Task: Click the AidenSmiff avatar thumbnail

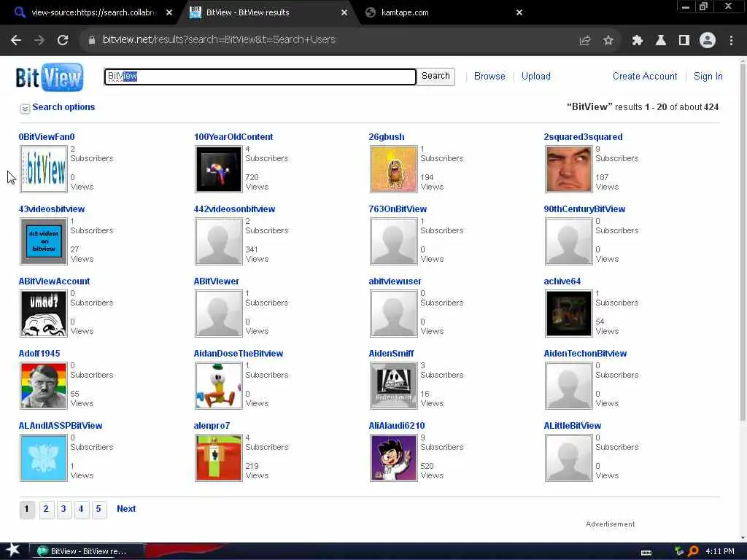Action: click(x=393, y=386)
